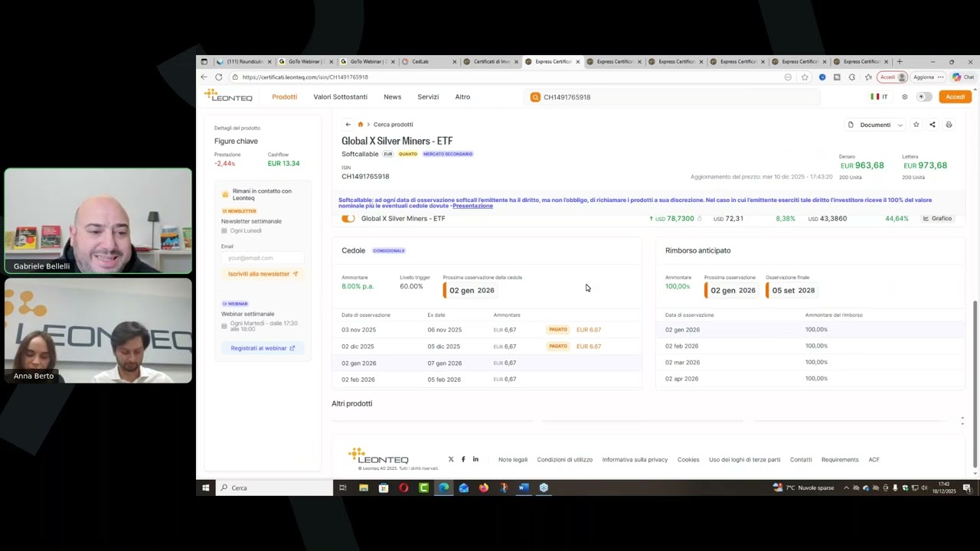
Task: Click the orange Accedi button
Action: pyautogui.click(x=955, y=97)
